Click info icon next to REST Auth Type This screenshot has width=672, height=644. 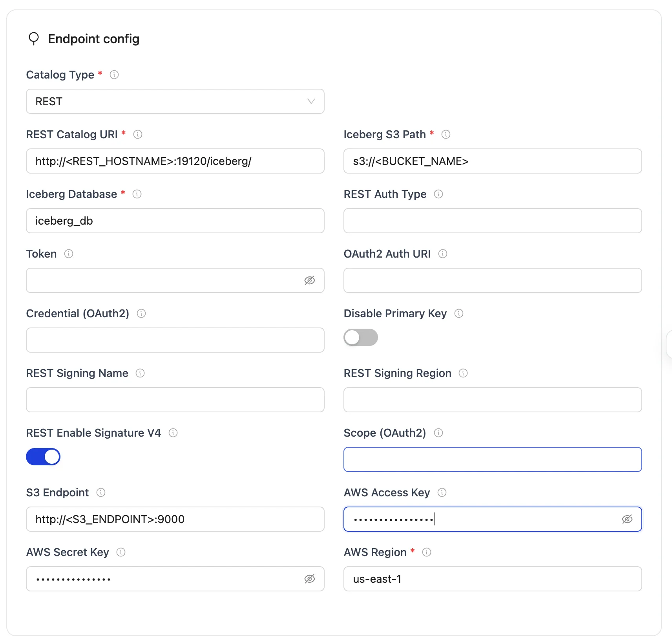(438, 194)
